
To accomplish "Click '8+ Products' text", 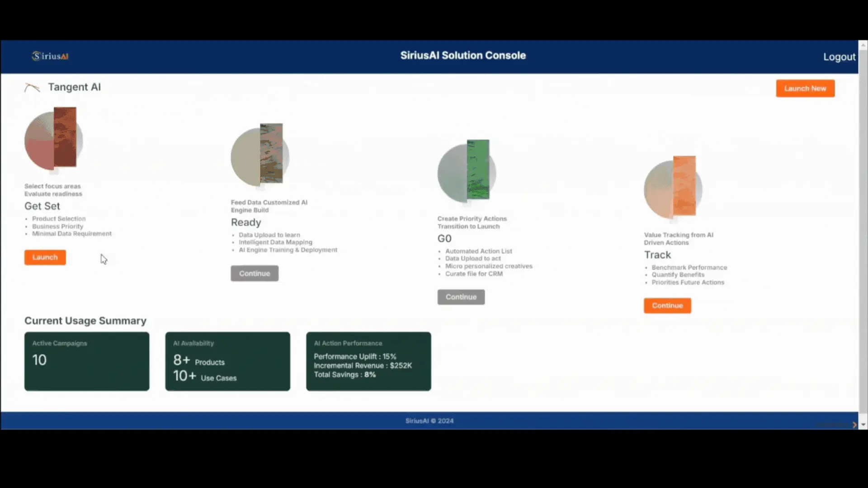I will tap(199, 361).
